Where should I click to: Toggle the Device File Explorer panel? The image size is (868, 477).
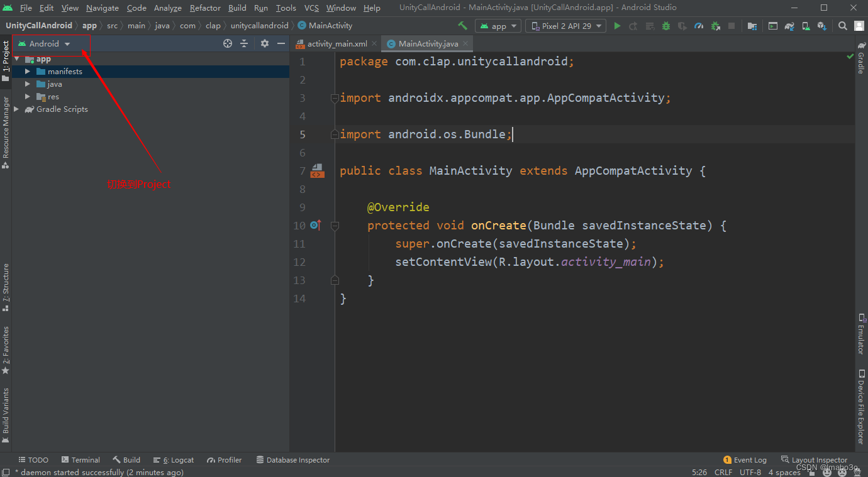coord(861,407)
